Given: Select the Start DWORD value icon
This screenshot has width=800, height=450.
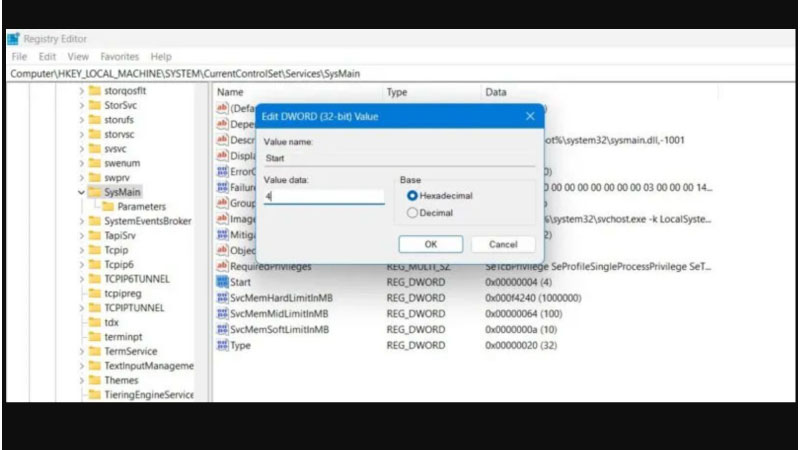Looking at the screenshot, I should pyautogui.click(x=222, y=282).
